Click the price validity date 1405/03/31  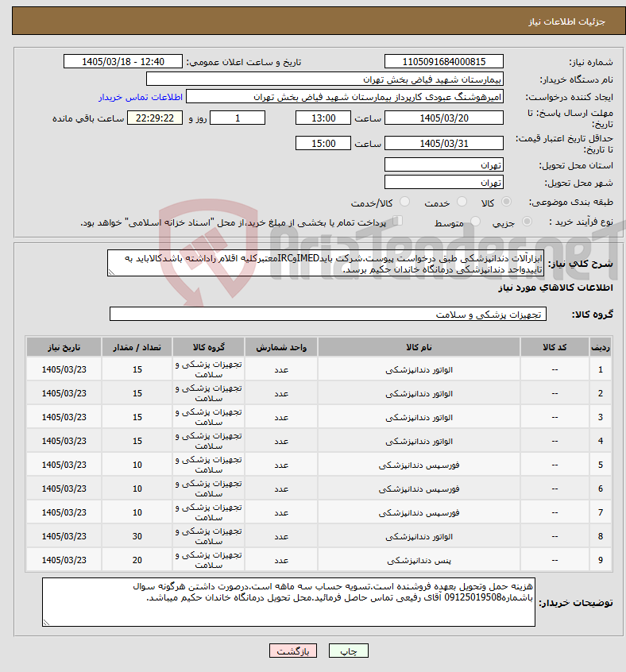click(444, 143)
